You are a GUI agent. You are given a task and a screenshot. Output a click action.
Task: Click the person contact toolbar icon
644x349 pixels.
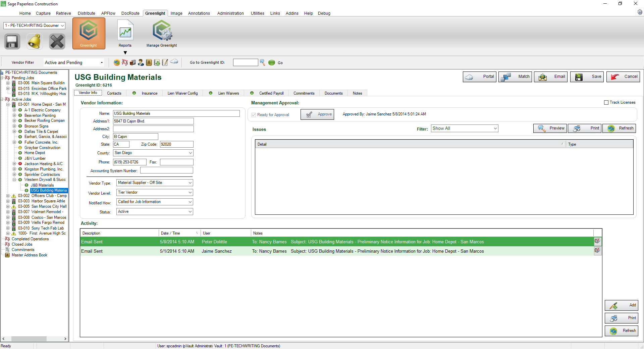(141, 62)
